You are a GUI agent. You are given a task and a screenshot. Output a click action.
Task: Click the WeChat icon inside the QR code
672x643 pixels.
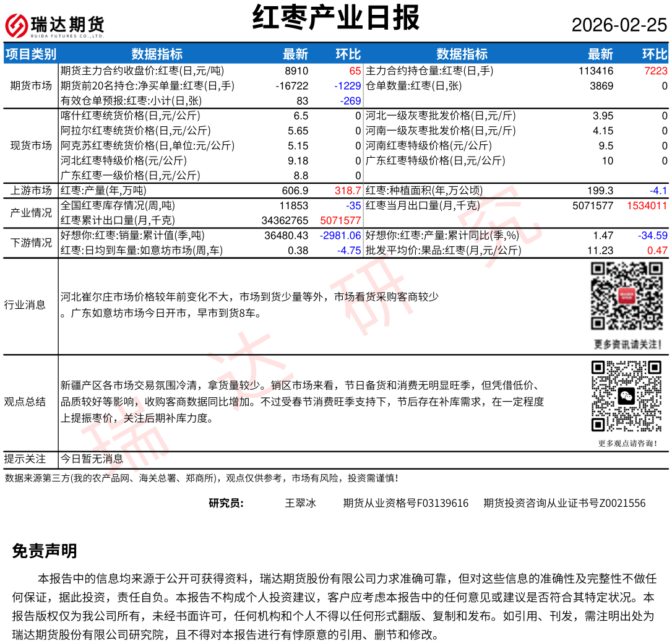click(626, 396)
